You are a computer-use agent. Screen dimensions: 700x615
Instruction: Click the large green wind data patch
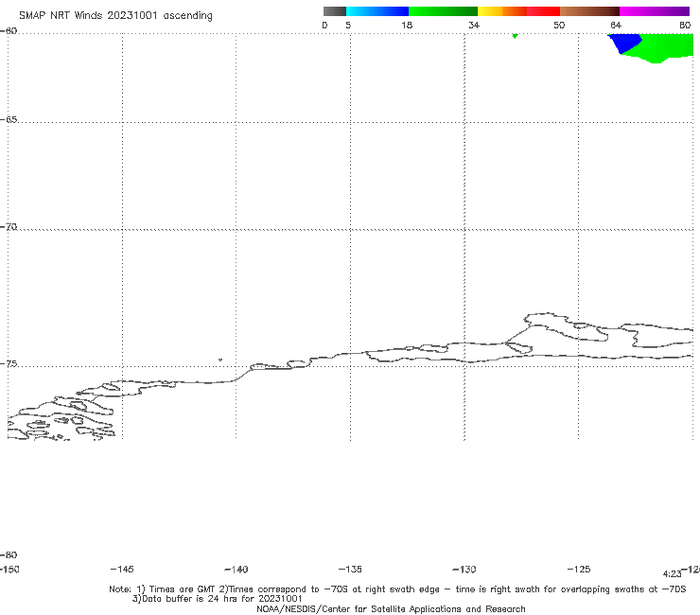(x=660, y=48)
